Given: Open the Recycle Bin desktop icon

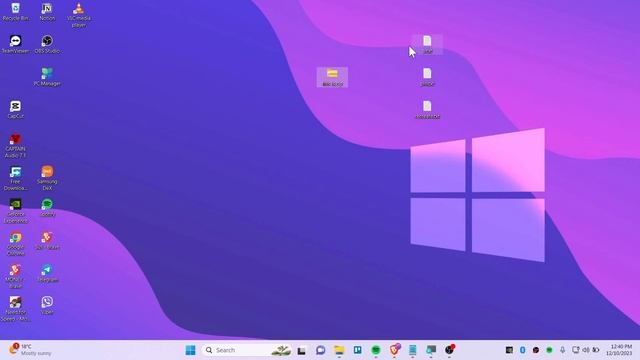Looking at the screenshot, I should pyautogui.click(x=16, y=11).
